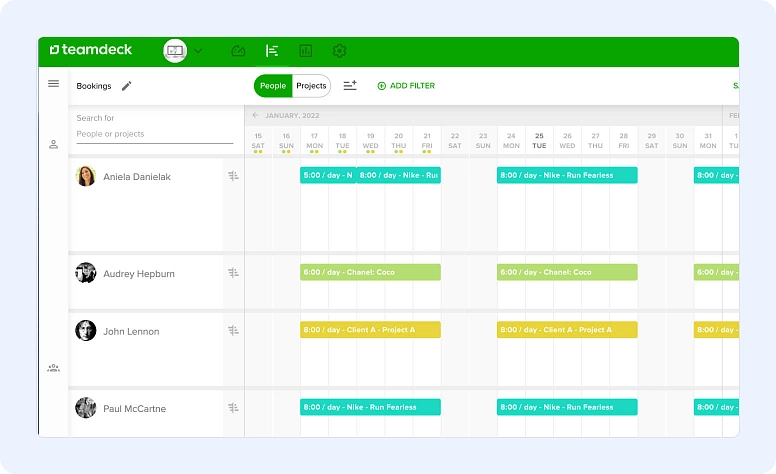The height and width of the screenshot is (474, 776).
Task: Go to previous dates using the left arrow
Action: click(255, 115)
